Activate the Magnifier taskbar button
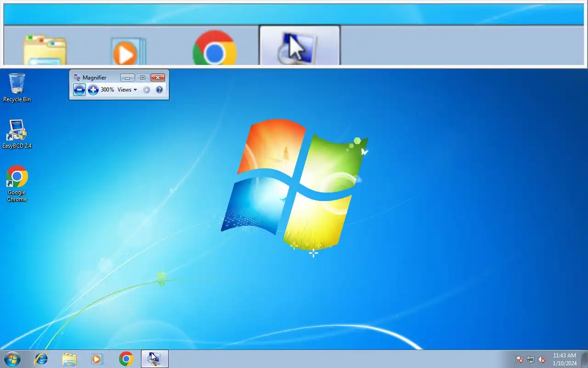 (x=154, y=359)
